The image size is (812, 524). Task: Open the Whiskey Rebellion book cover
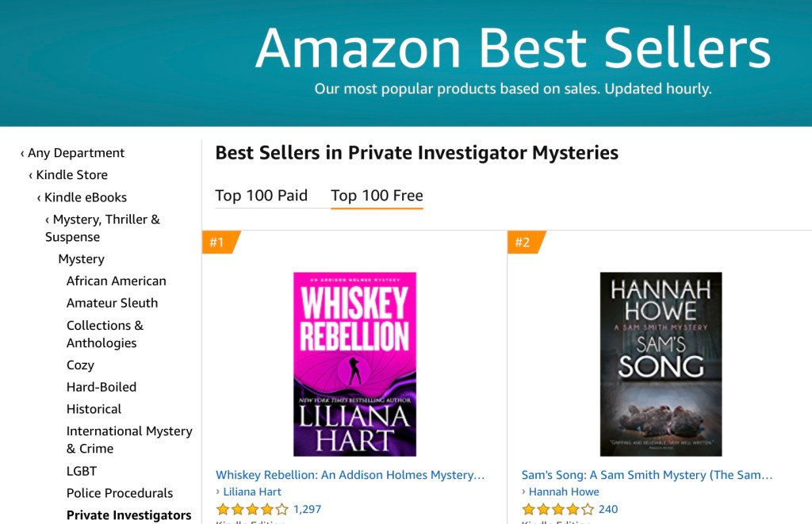click(x=354, y=364)
